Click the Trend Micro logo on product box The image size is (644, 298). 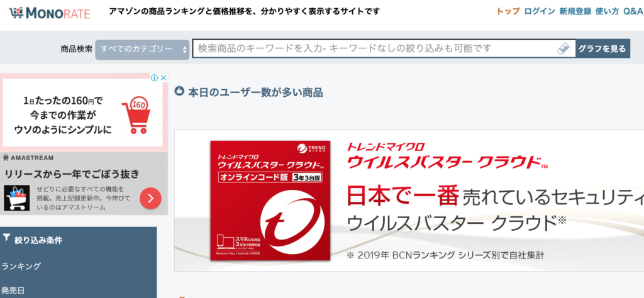[x=311, y=150]
